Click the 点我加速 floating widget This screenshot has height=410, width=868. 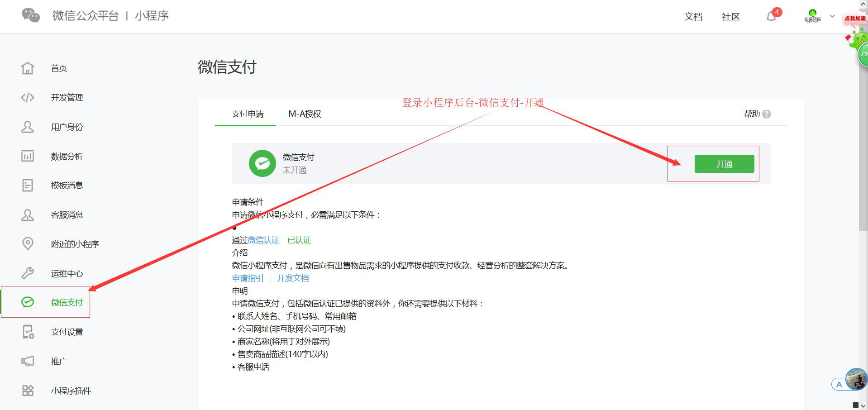855,19
